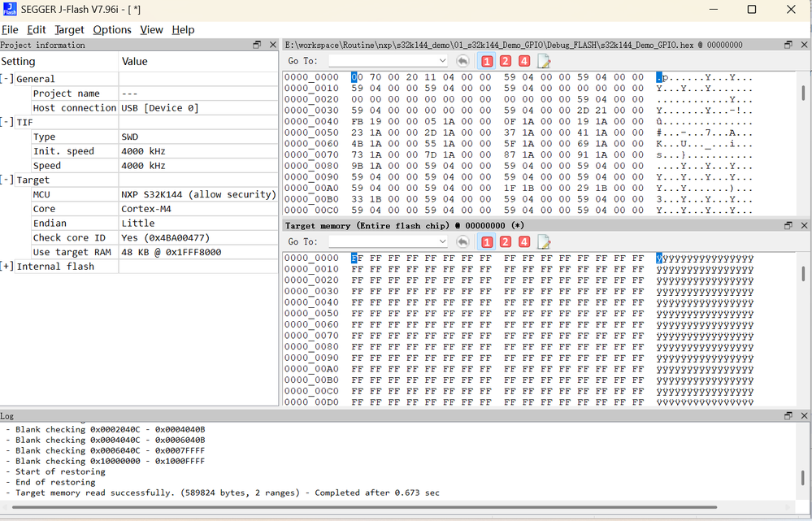Open the View menu

coord(151,29)
